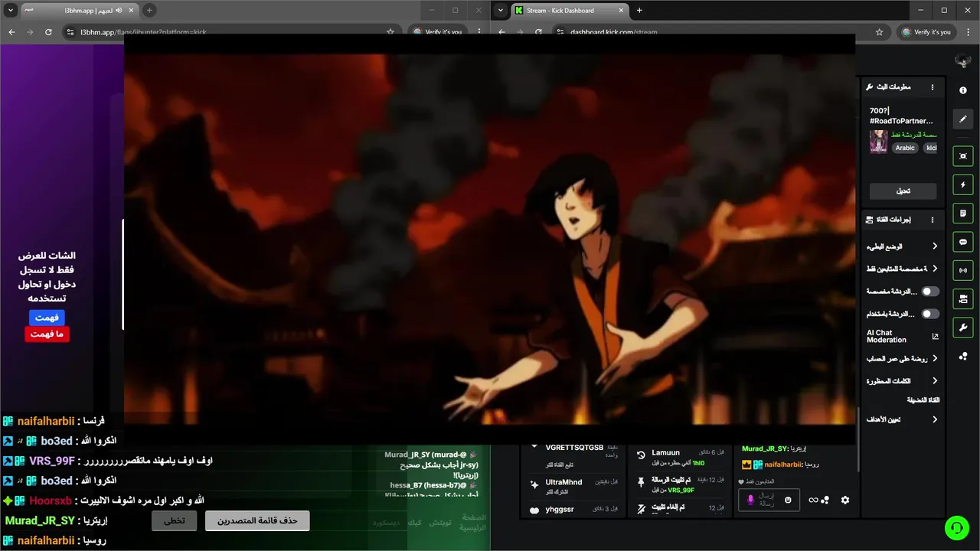Click Murad_JR_SY username in Kick chat
Viewport: 980px width, 551px height.
(x=765, y=448)
